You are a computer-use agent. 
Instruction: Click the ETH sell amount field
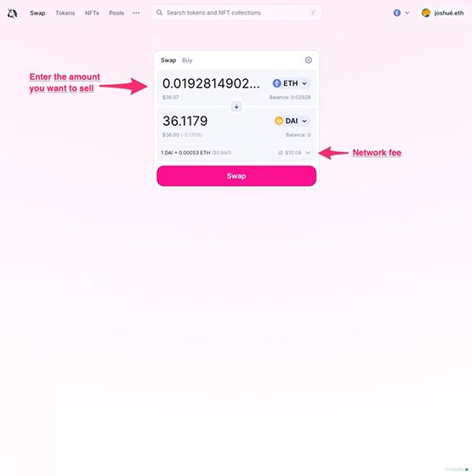click(211, 83)
